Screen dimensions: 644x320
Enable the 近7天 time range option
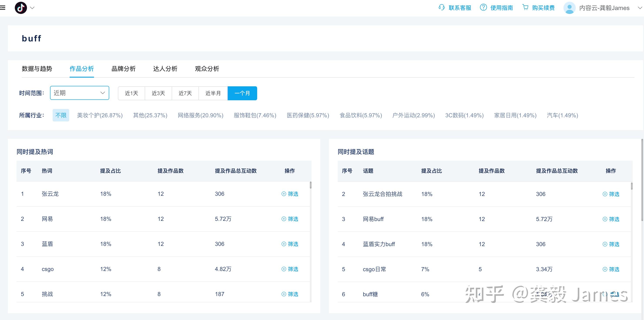coord(185,93)
